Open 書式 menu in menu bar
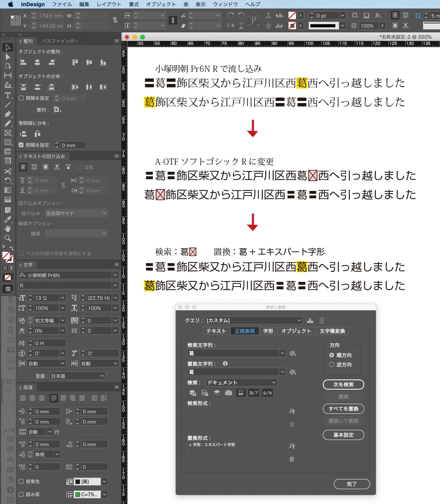Image resolution: width=440 pixels, height=504 pixels. (134, 4)
